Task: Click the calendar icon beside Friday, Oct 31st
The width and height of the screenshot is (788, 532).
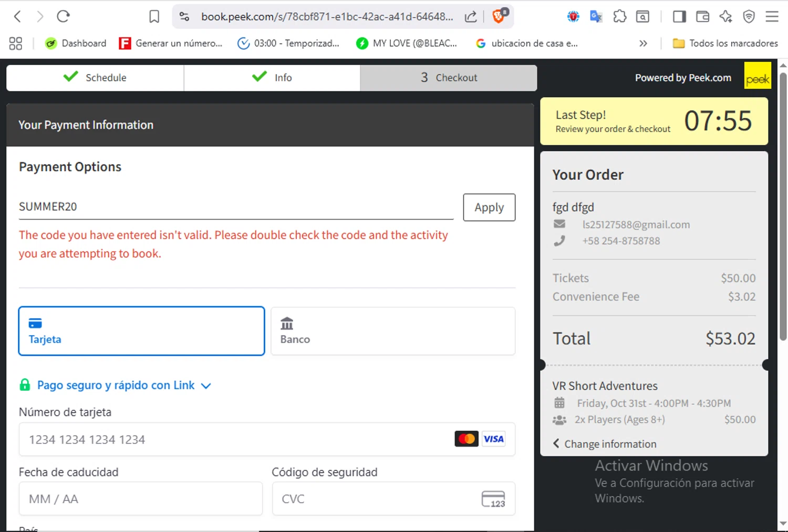Action: 559,403
